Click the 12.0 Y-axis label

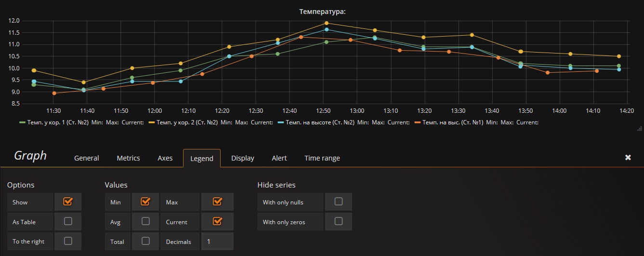tap(14, 21)
